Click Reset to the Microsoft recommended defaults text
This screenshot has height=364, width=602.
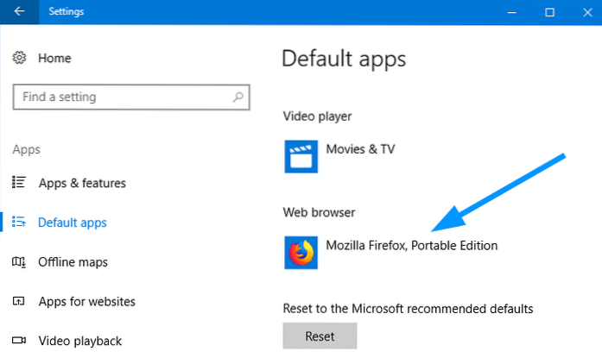(x=409, y=309)
